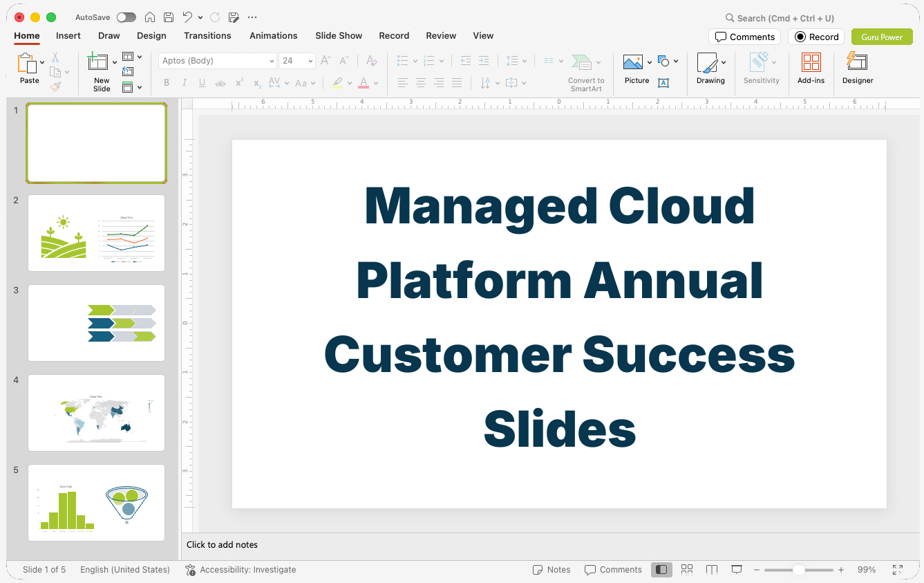Click the Redo icon in title bar
This screenshot has height=583, width=924.
215,17
